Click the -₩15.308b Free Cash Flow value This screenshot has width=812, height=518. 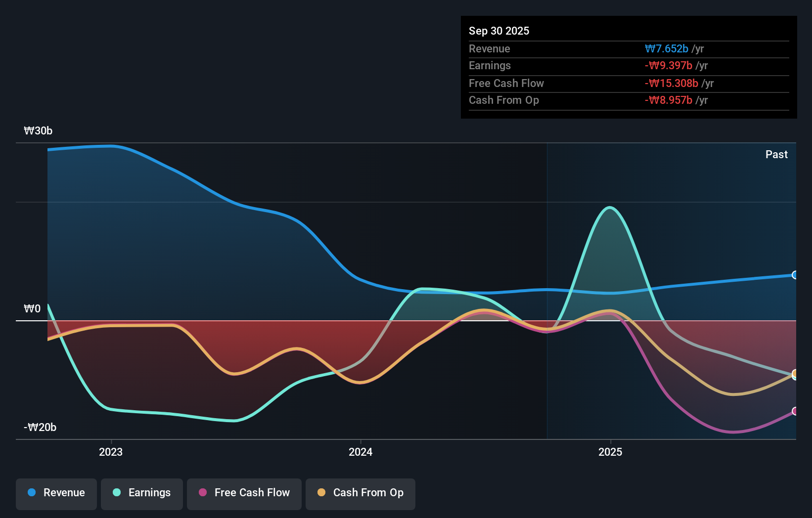click(x=672, y=83)
